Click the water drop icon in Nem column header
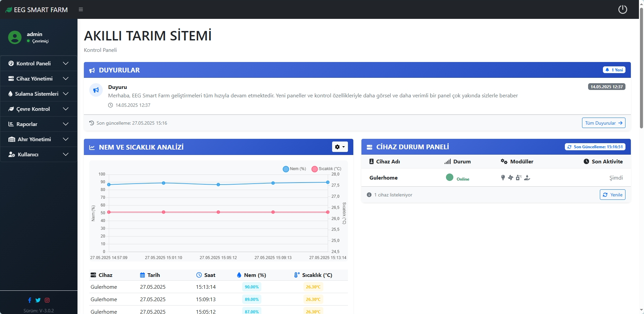The image size is (644, 314). click(239, 275)
